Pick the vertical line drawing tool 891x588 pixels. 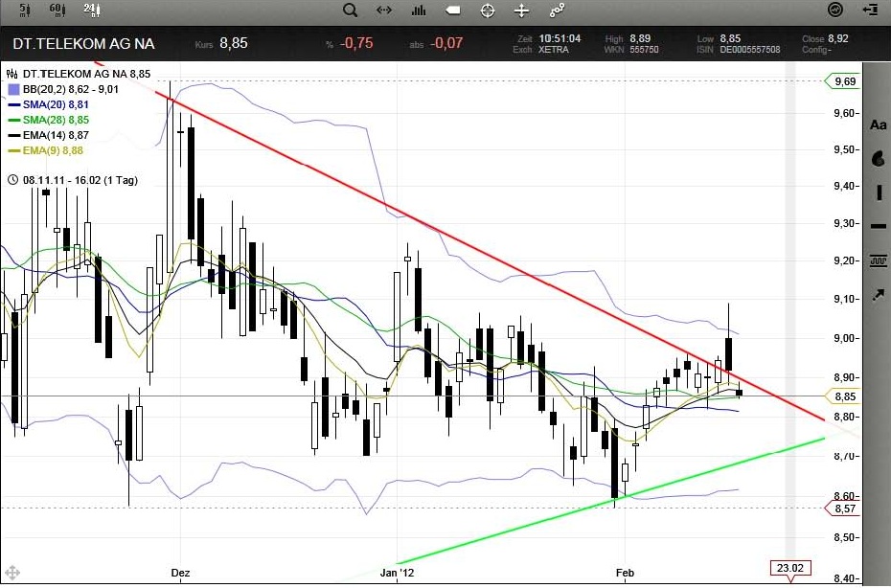click(878, 192)
